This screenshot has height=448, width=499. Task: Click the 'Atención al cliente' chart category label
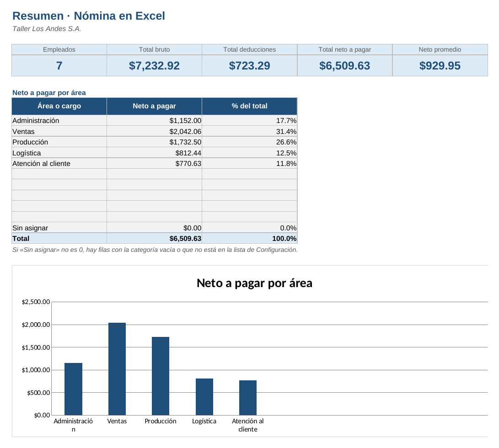click(248, 425)
